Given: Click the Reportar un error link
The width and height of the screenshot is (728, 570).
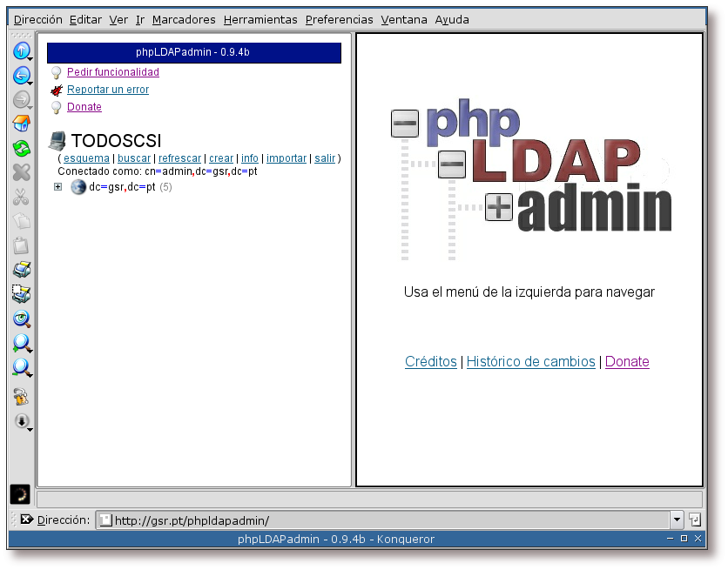Looking at the screenshot, I should click(x=107, y=90).
